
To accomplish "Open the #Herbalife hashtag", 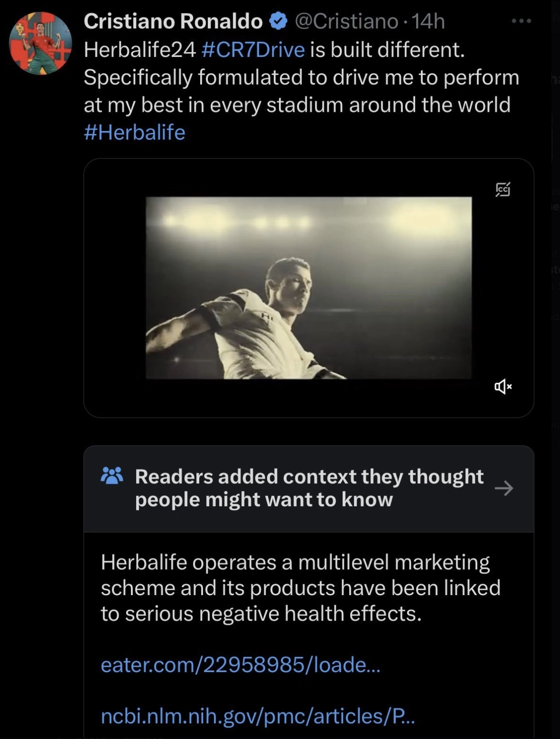I will point(134,132).
